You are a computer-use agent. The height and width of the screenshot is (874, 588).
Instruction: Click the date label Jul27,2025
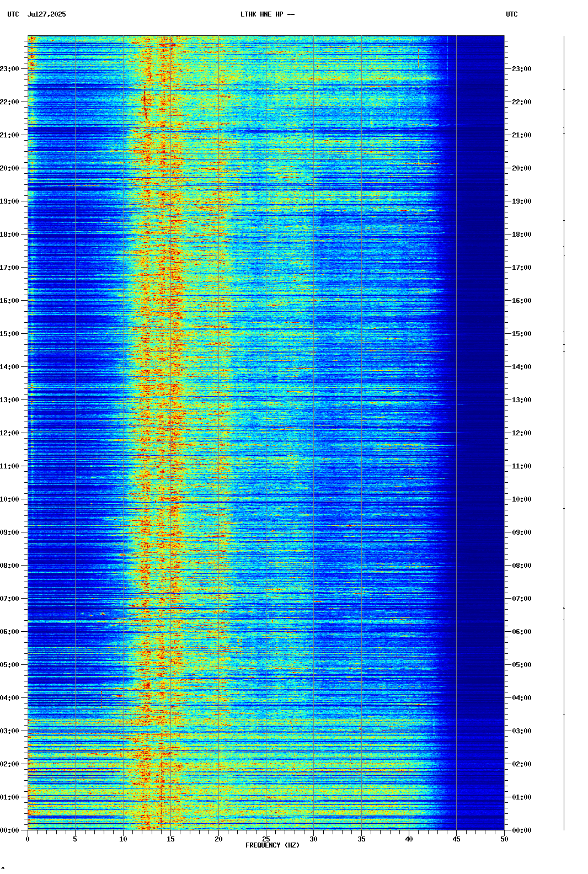tap(46, 14)
